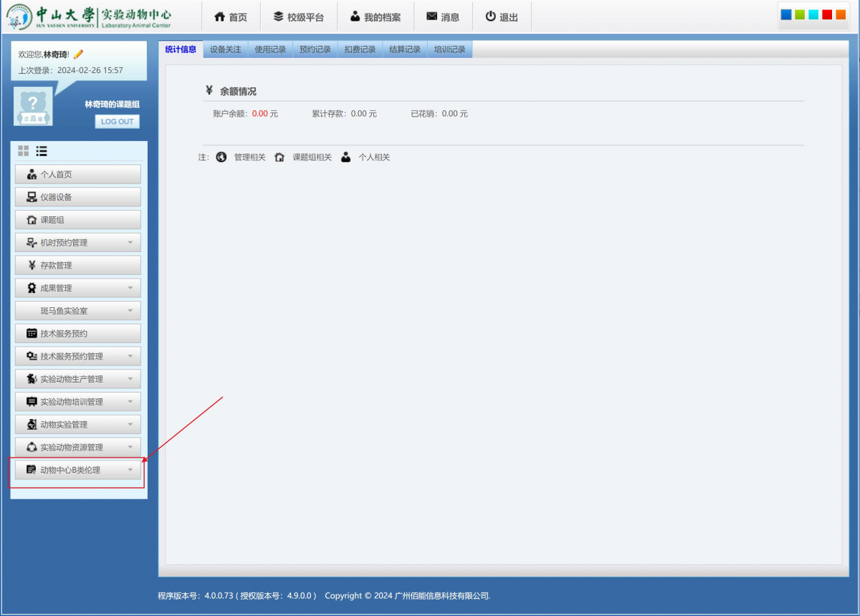
Task: Open 存款管理 in the sidebar
Action: pos(77,266)
